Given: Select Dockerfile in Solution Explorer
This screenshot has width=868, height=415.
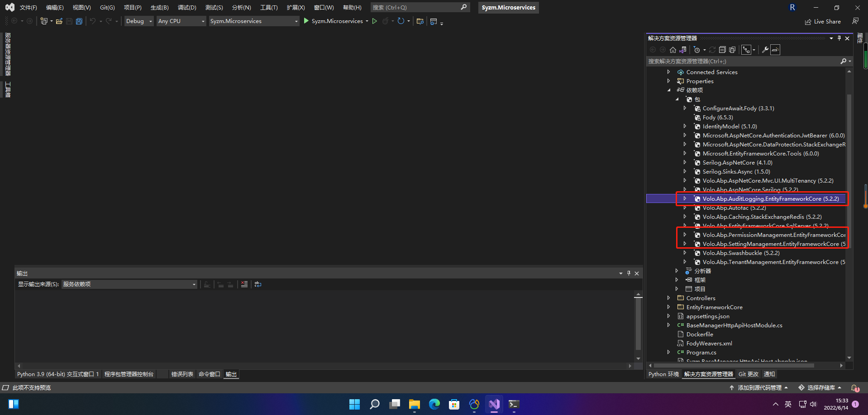Looking at the screenshot, I should tap(700, 334).
